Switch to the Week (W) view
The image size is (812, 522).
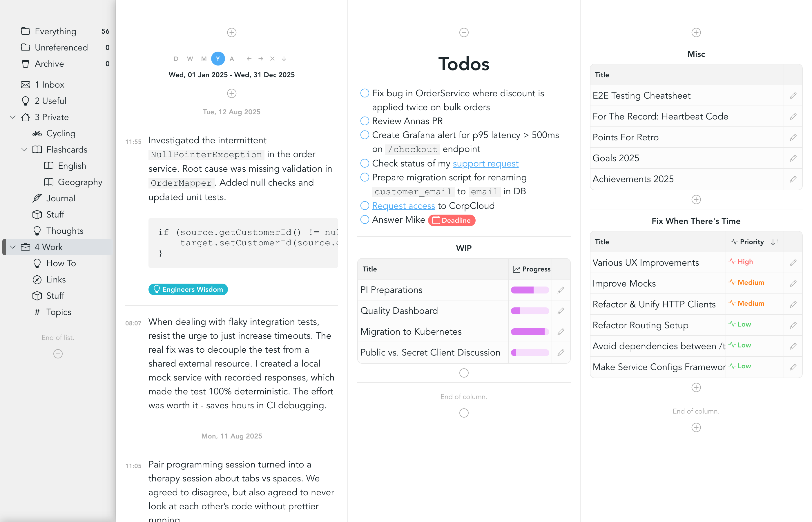pos(190,59)
